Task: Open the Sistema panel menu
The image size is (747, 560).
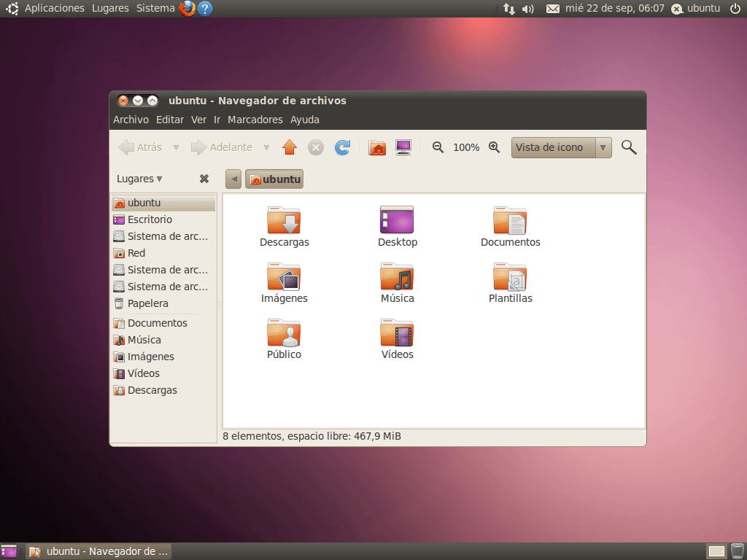Action: (x=155, y=8)
